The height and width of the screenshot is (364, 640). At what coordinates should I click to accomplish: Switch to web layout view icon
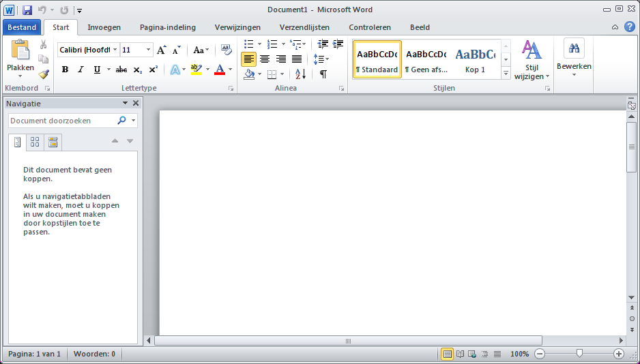coord(472,354)
